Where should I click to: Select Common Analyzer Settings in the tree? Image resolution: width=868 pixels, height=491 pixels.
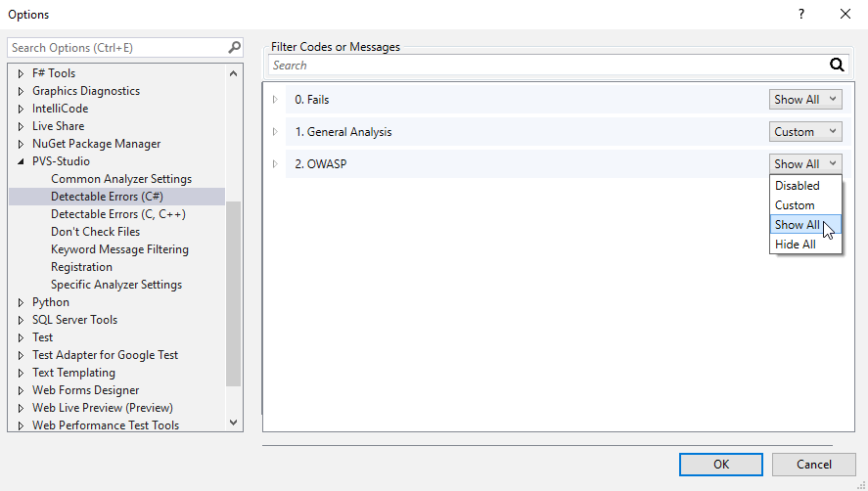[121, 179]
